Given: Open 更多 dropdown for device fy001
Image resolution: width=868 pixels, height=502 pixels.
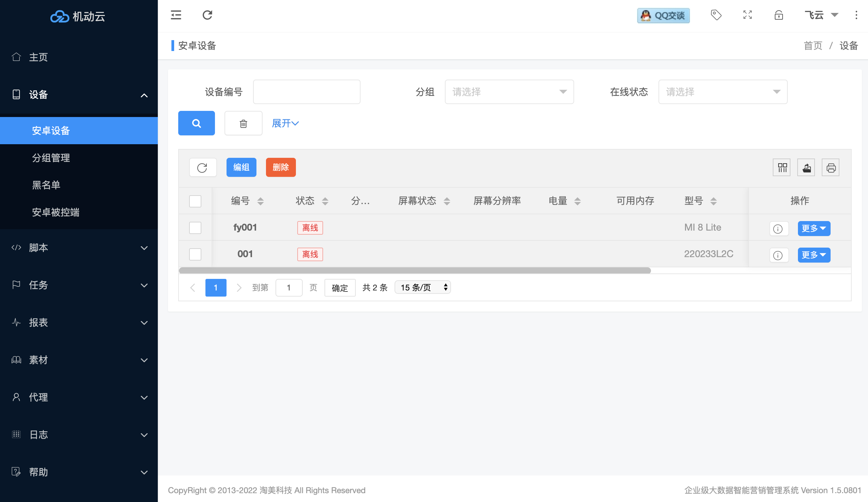Looking at the screenshot, I should pos(814,229).
